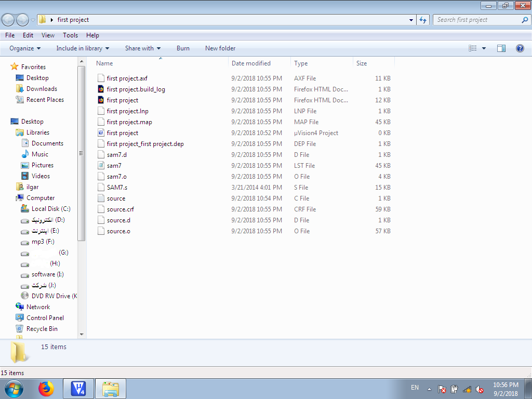532x399 pixels.
Task: Expand the Organize dropdown menu
Action: pyautogui.click(x=25, y=48)
